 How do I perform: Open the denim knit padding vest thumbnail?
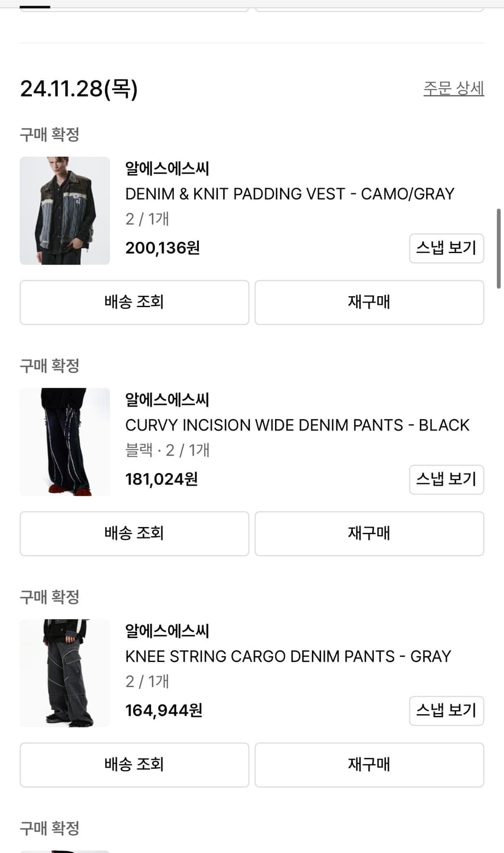pos(65,210)
